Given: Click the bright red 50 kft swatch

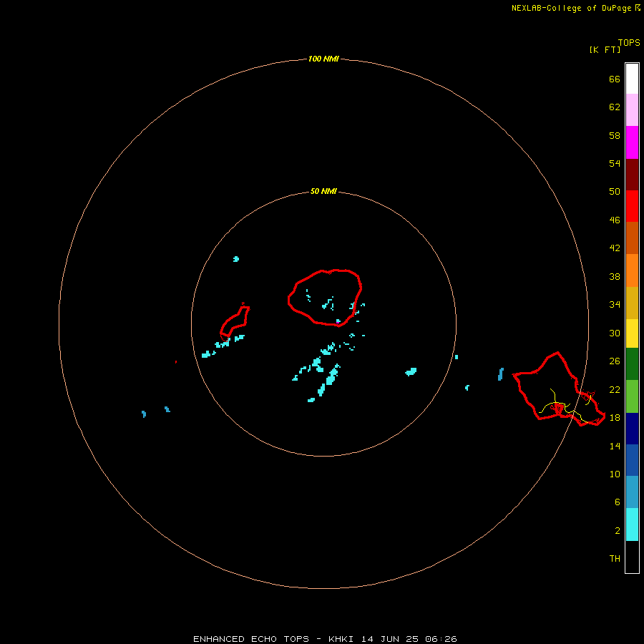Looking at the screenshot, I should point(632,206).
